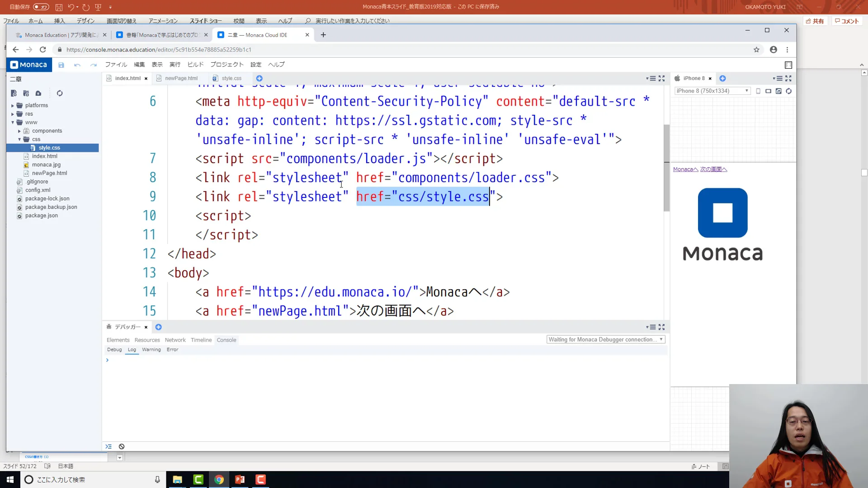Toggle PowerPoint AutoSave switch
The width and height of the screenshot is (868, 488).
(x=41, y=7)
